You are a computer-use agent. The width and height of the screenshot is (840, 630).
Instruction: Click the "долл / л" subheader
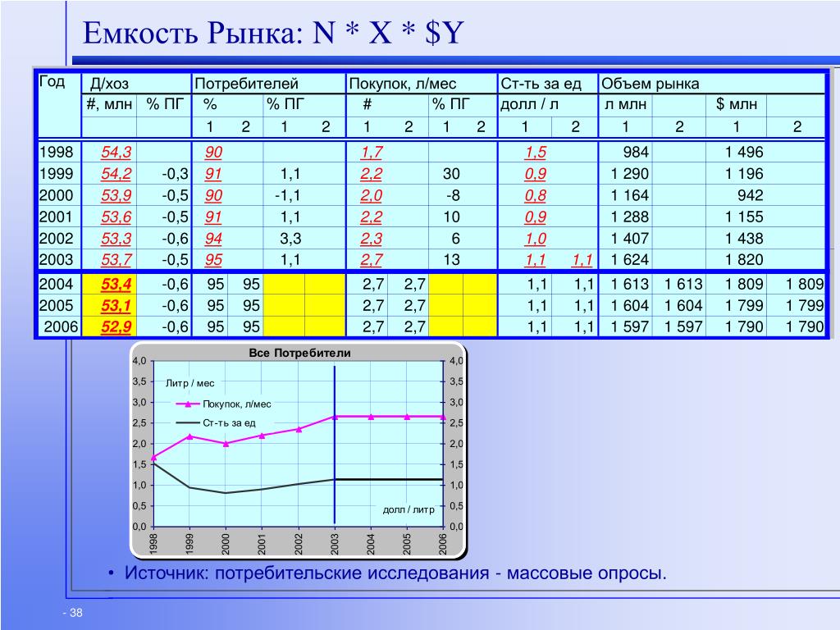point(529,104)
